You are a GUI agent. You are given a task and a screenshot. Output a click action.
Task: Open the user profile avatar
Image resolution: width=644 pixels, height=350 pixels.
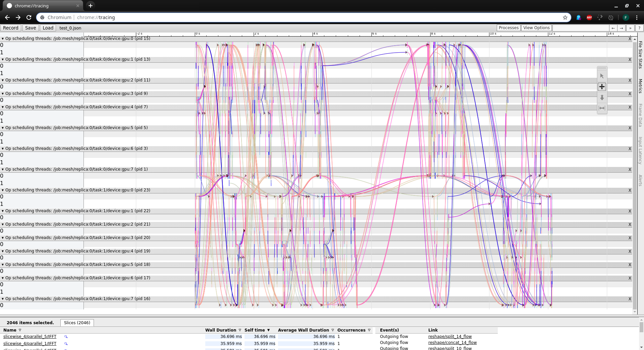tap(626, 17)
